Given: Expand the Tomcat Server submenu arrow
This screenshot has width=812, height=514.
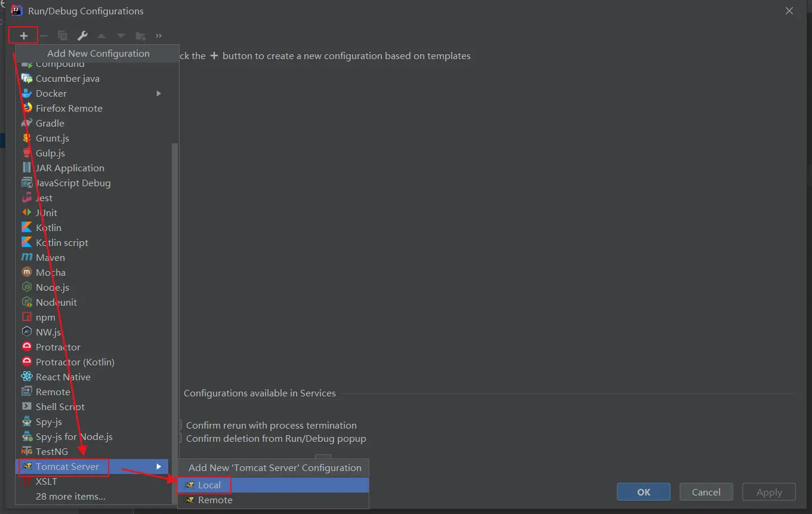Looking at the screenshot, I should tap(159, 466).
